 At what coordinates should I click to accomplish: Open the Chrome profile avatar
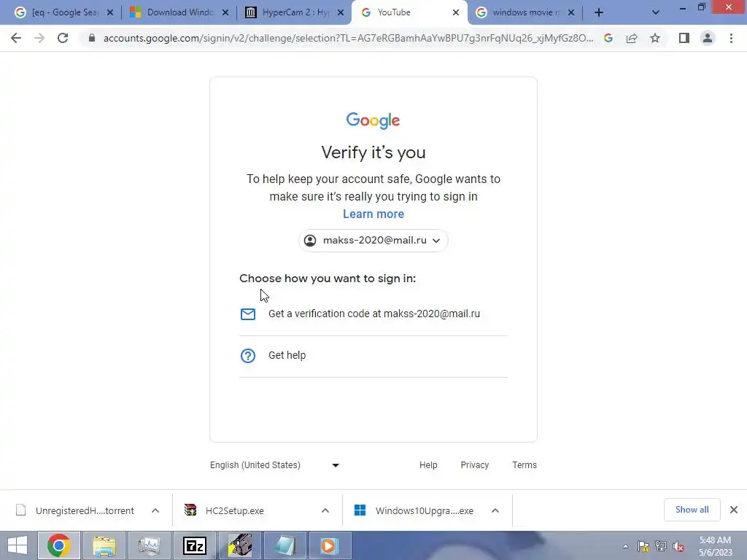click(x=708, y=38)
